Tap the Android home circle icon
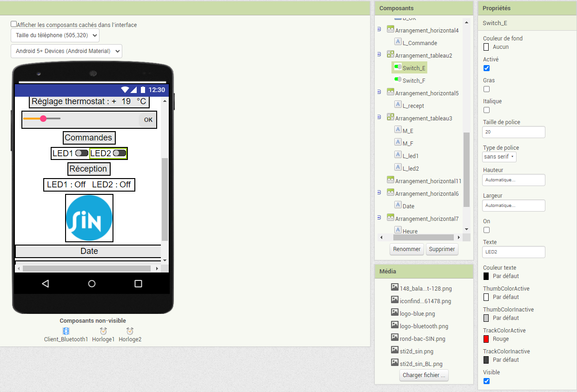This screenshot has width=577, height=392. tap(92, 284)
